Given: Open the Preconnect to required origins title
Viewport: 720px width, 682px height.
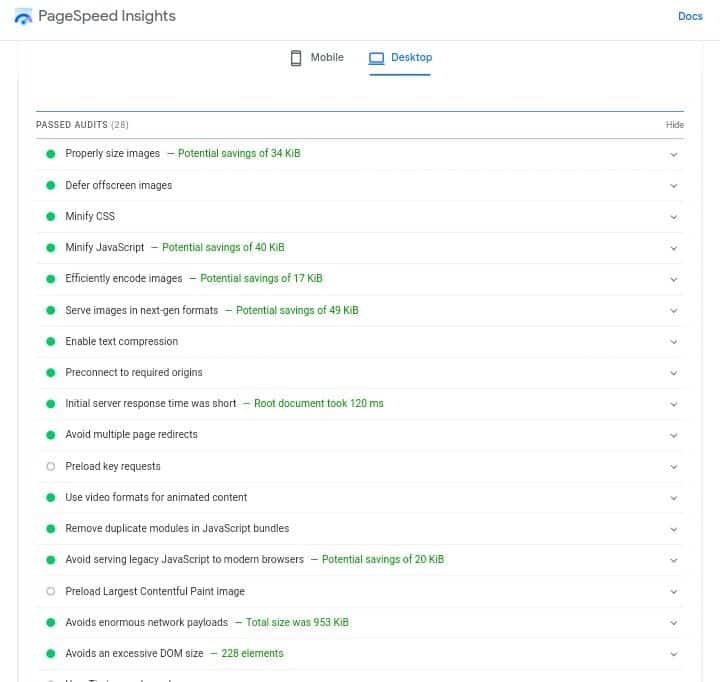Looking at the screenshot, I should point(134,372).
